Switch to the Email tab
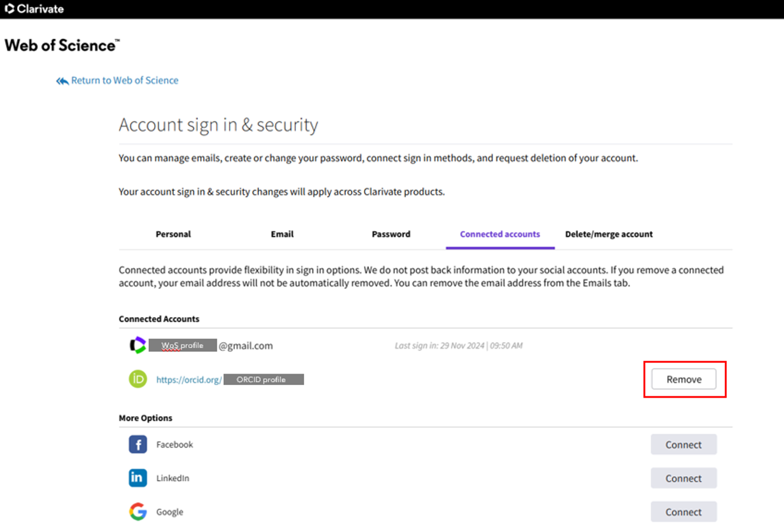This screenshot has width=784, height=532. tap(282, 234)
